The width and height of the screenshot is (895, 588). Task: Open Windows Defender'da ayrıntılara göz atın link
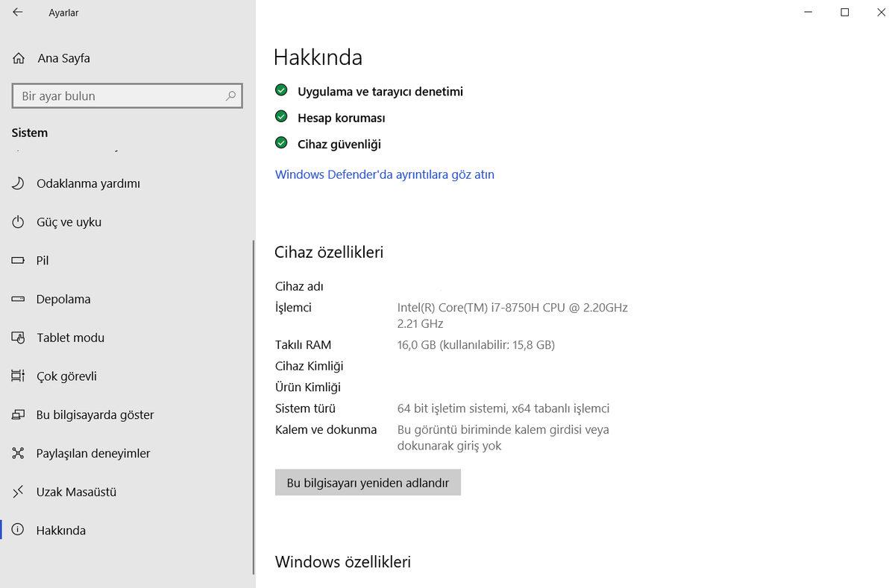point(384,174)
